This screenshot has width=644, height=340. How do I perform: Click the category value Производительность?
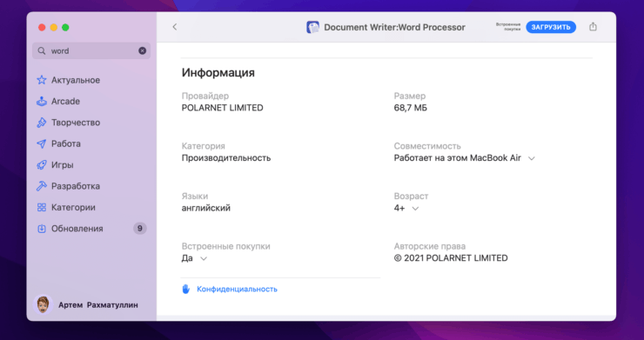pyautogui.click(x=226, y=158)
